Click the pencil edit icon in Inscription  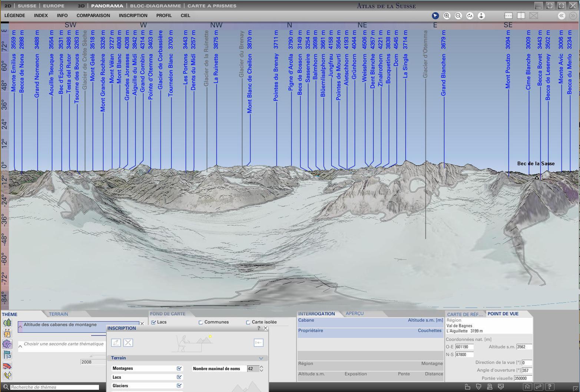coord(116,343)
